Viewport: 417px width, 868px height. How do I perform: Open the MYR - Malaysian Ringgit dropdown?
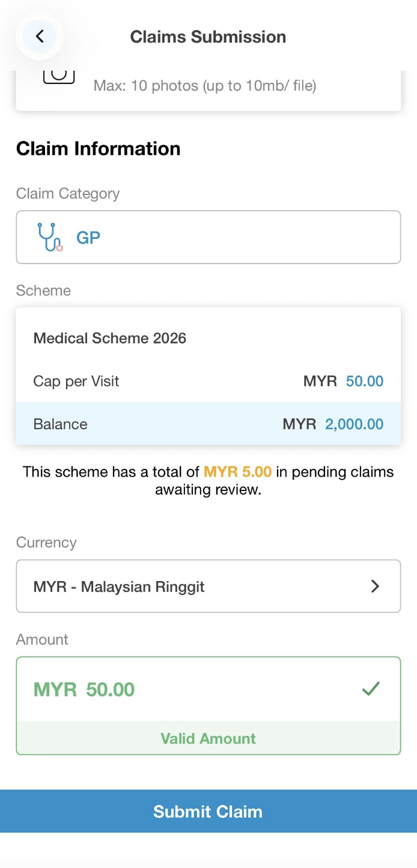point(208,586)
